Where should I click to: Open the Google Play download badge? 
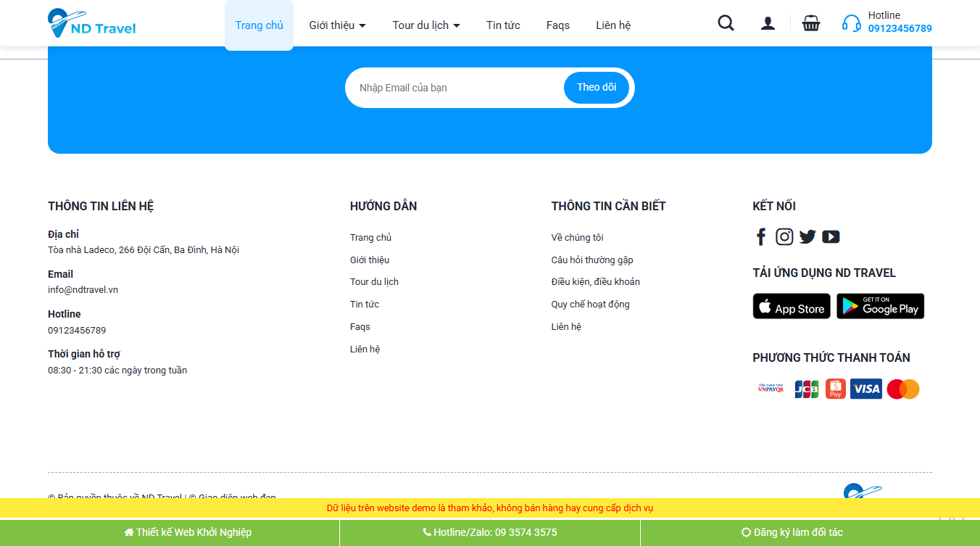[x=881, y=306]
